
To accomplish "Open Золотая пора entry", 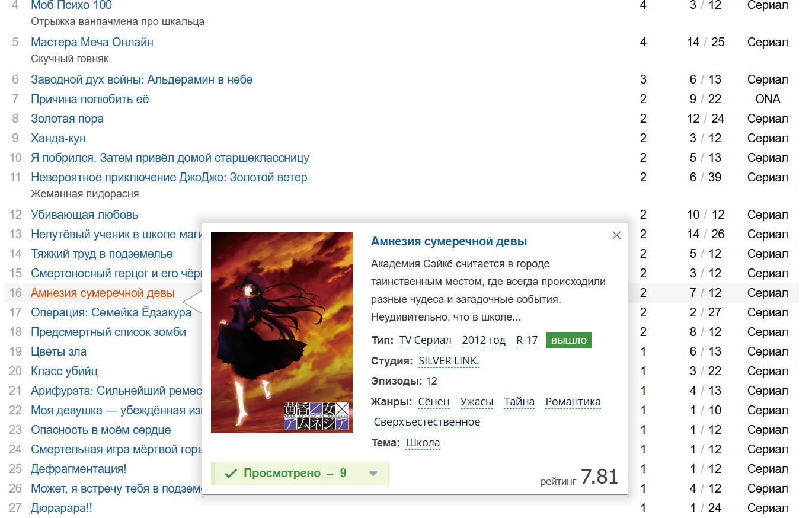I will 67,119.
